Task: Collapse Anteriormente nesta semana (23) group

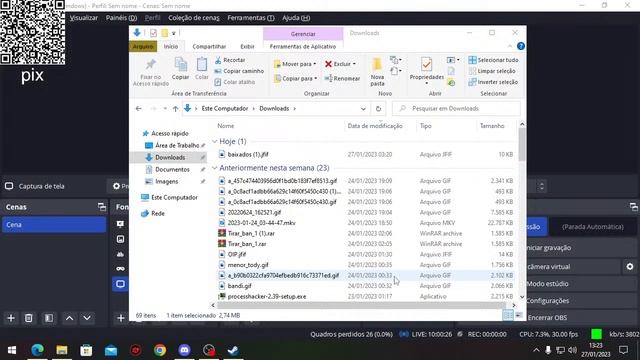Action: click(215, 168)
